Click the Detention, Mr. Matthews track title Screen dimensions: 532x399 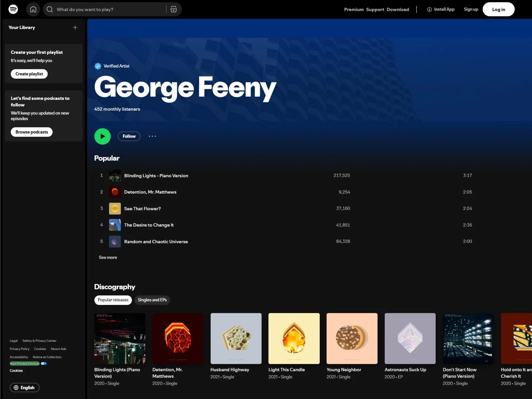150,192
